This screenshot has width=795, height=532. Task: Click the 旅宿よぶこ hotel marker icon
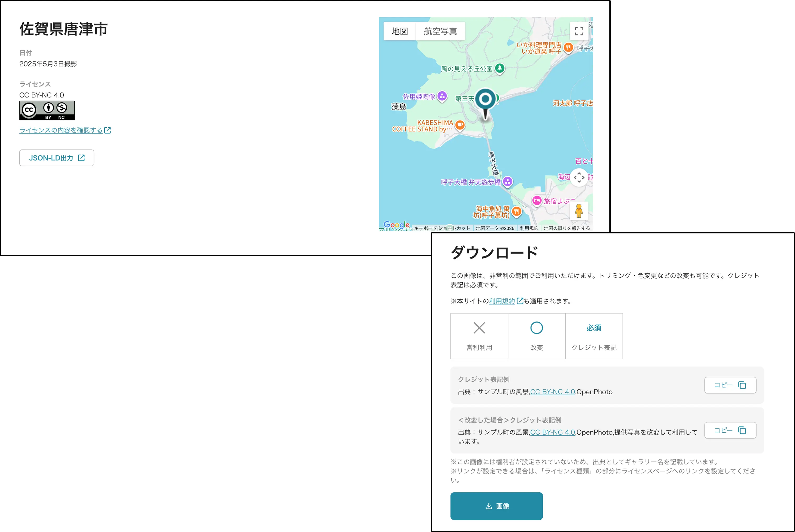click(x=537, y=201)
